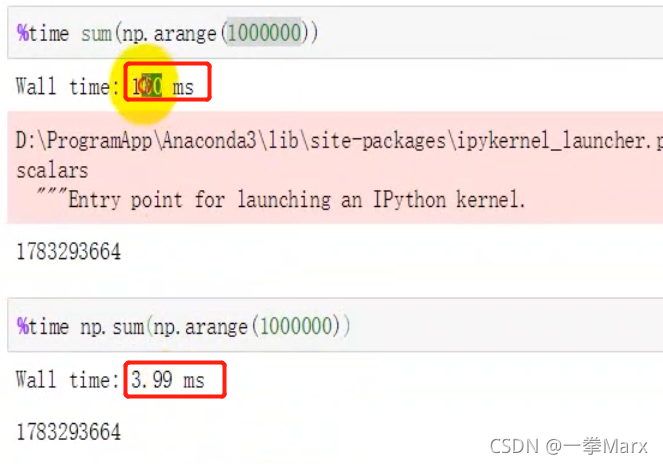Image resolution: width=663 pixels, height=464 pixels.
Task: Click the %time magic in the second cell
Action: pyautogui.click(x=43, y=327)
